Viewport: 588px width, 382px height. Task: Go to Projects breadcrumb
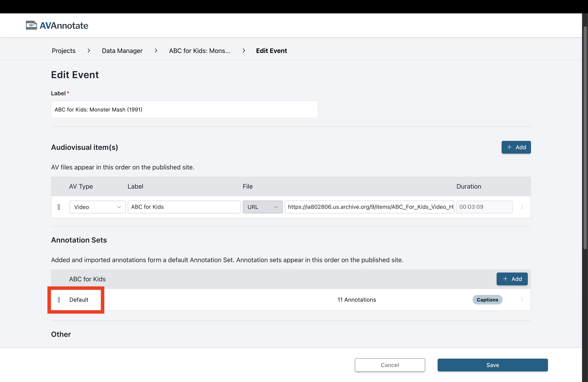click(x=63, y=51)
